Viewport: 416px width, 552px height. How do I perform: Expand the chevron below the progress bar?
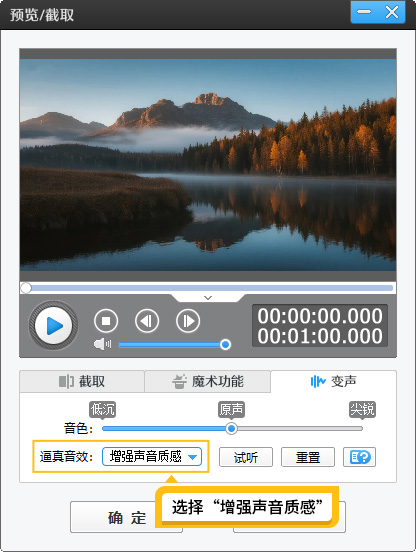(208, 298)
